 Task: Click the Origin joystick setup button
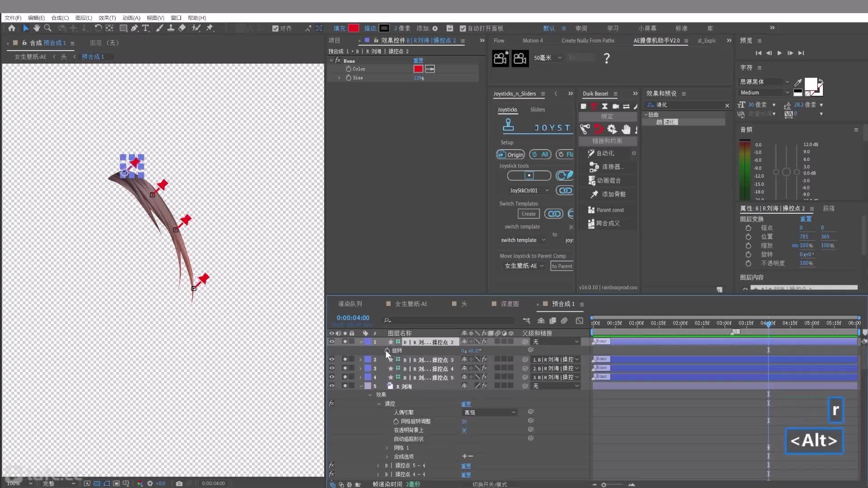pos(511,155)
